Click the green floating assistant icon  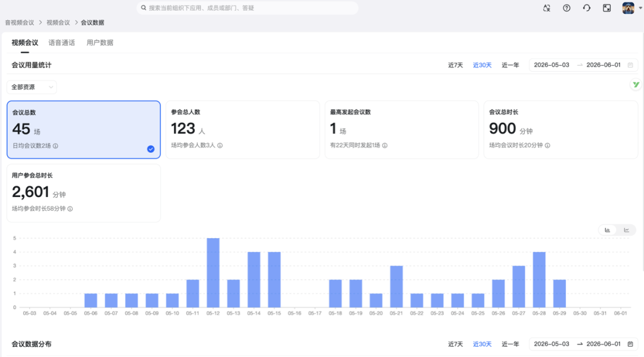(x=636, y=85)
